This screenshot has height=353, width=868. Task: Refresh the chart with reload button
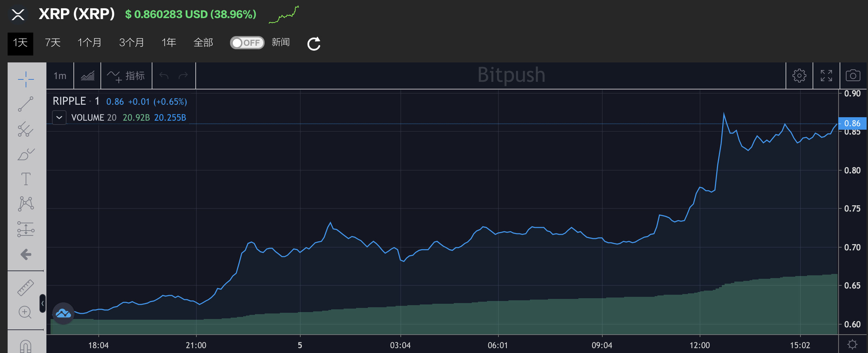pos(314,44)
